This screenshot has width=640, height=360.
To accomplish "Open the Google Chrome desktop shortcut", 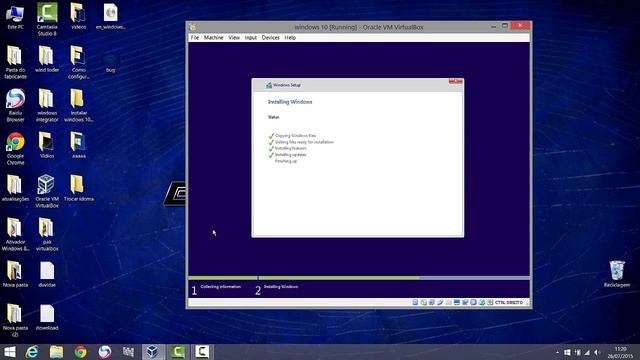I will click(15, 149).
